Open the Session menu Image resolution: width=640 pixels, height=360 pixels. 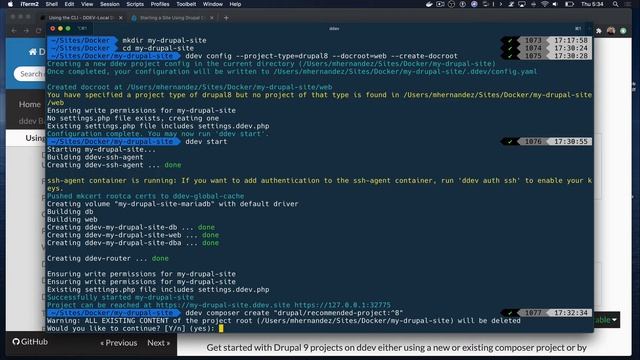110,4
